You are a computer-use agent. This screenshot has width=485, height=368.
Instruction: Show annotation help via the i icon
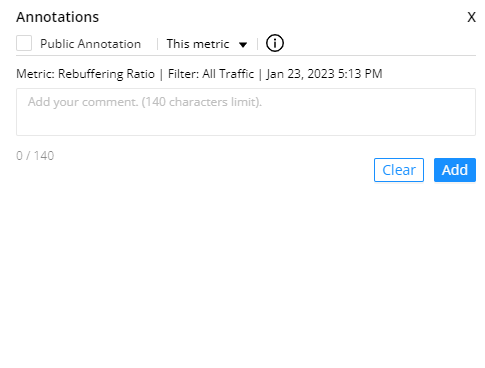[x=275, y=43]
